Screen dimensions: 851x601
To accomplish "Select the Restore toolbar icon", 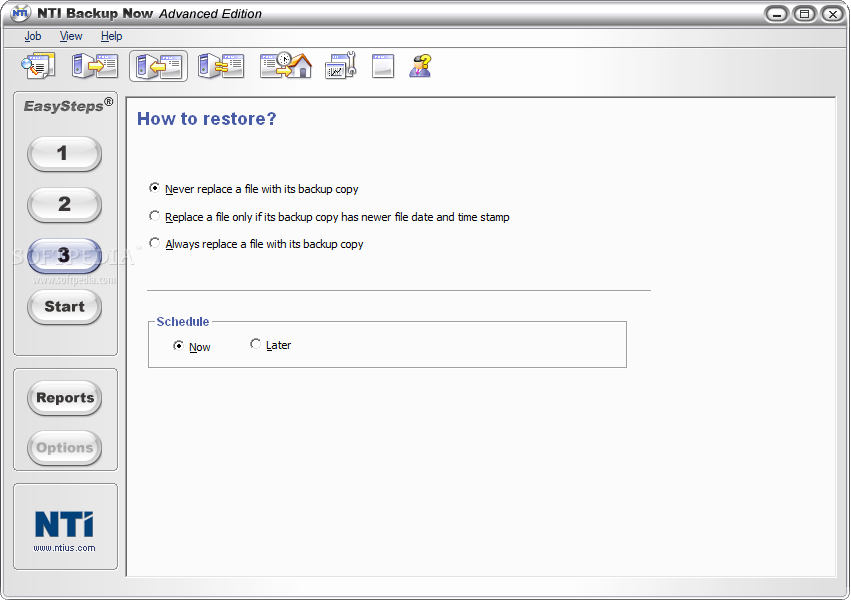I will pos(158,66).
